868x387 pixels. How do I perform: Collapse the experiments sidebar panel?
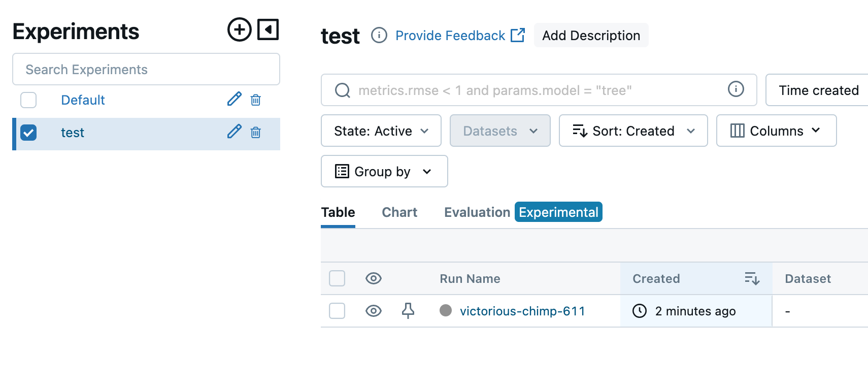coord(268,29)
